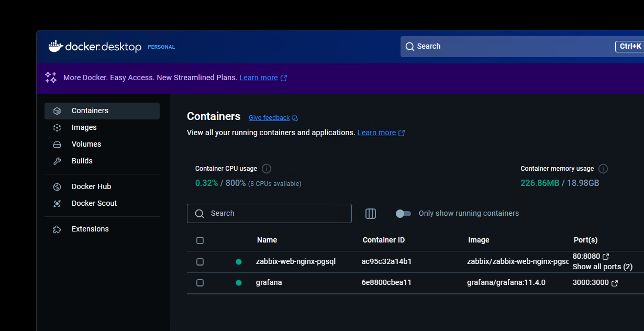644x331 pixels.
Task: Click Learn more link under Containers heading
Action: pos(376,133)
